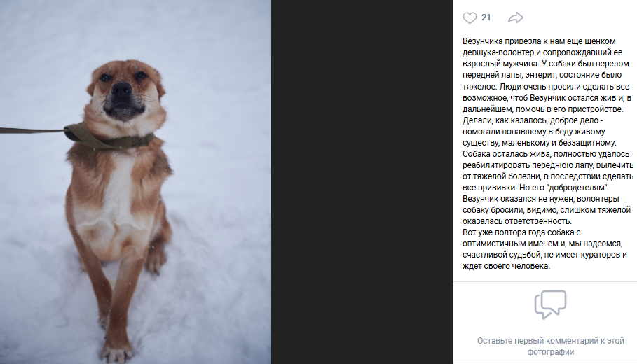Viewport: 637px width, 364px height.
Task: Click the green collar on the dog
Action: point(110,137)
